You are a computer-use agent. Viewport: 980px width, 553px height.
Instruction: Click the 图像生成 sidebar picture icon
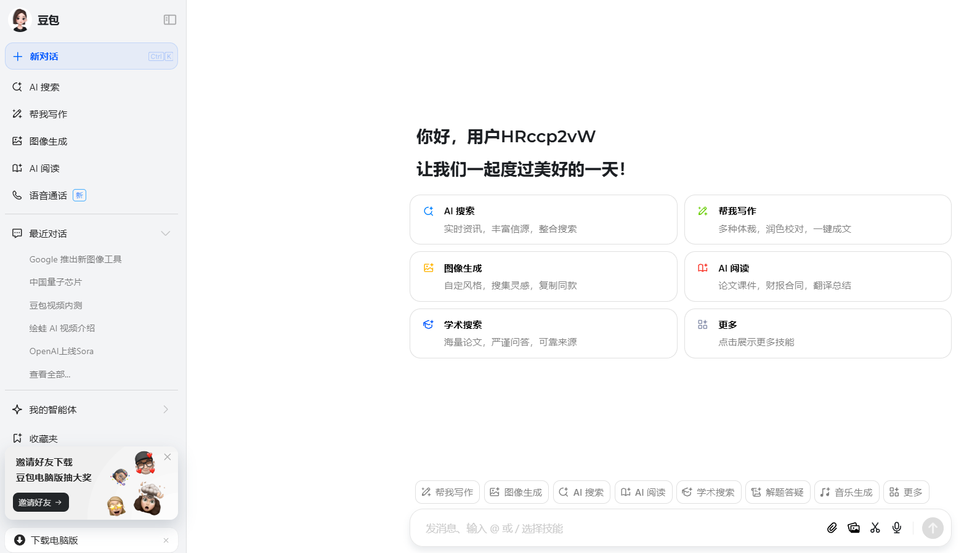(x=17, y=141)
